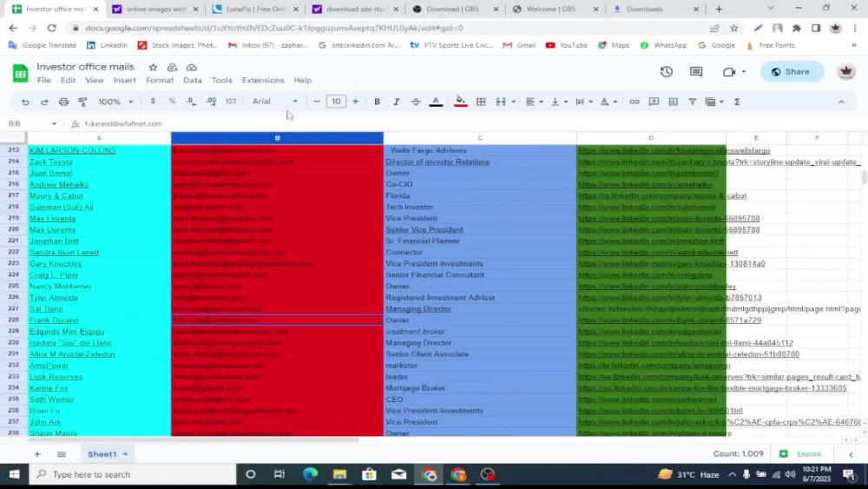868x489 pixels.
Task: Click the Windows search box on taskbar
Action: (133, 474)
